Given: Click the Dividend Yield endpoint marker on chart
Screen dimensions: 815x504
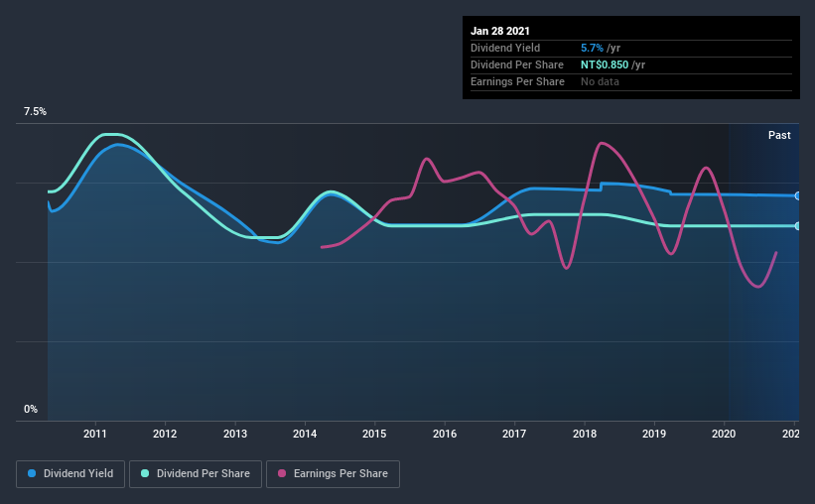Looking at the screenshot, I should [x=797, y=195].
